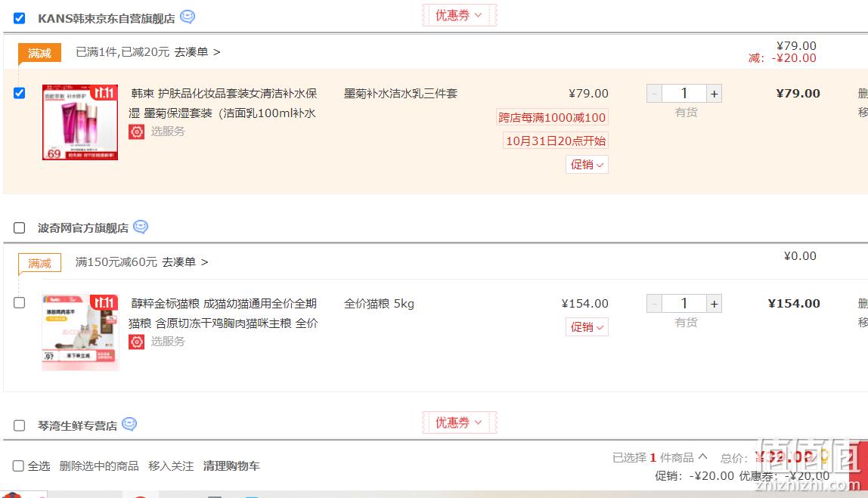Open 波奇网官方旗舰店 store link
This screenshot has height=498, width=868.
pos(83,228)
